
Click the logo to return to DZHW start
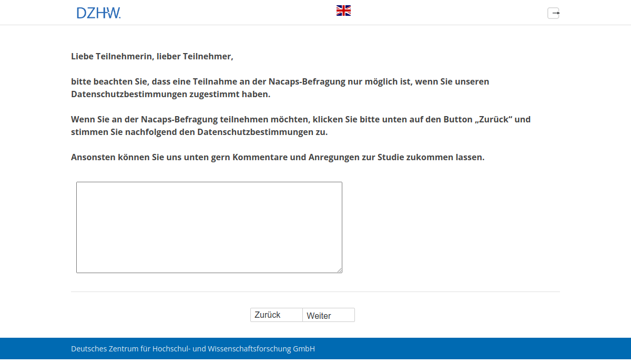[x=99, y=13]
